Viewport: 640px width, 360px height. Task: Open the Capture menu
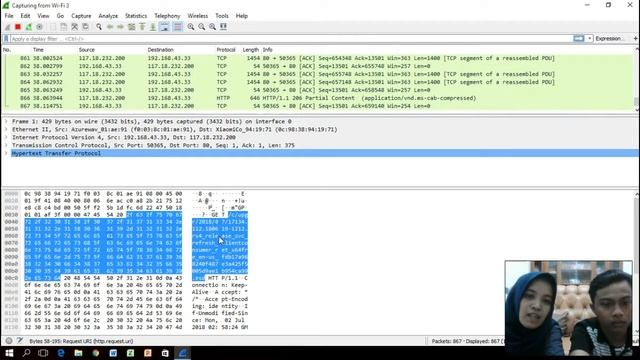pyautogui.click(x=81, y=16)
